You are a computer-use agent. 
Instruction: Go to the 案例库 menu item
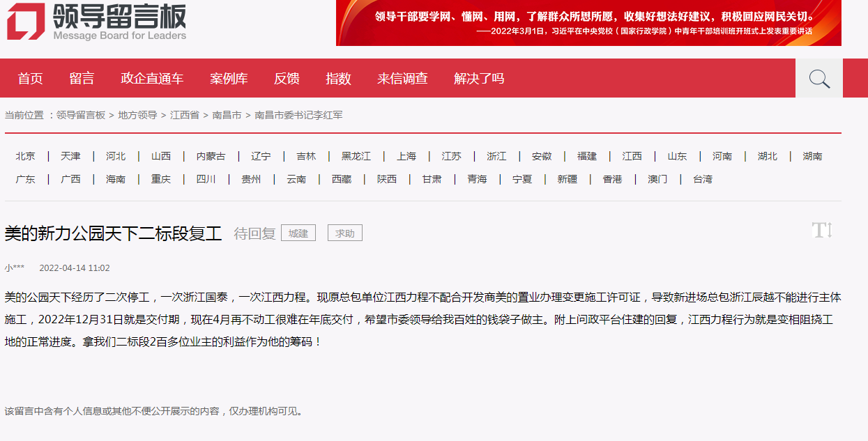229,79
